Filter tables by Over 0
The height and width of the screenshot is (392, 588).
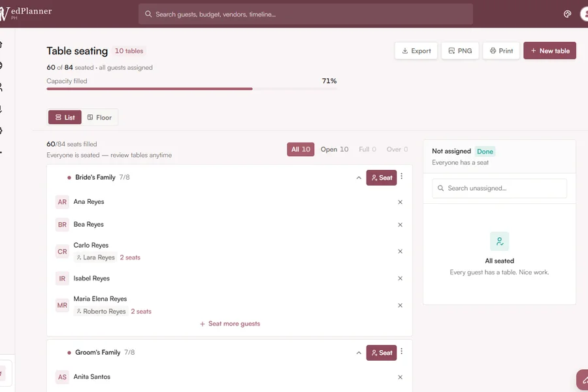tap(397, 150)
